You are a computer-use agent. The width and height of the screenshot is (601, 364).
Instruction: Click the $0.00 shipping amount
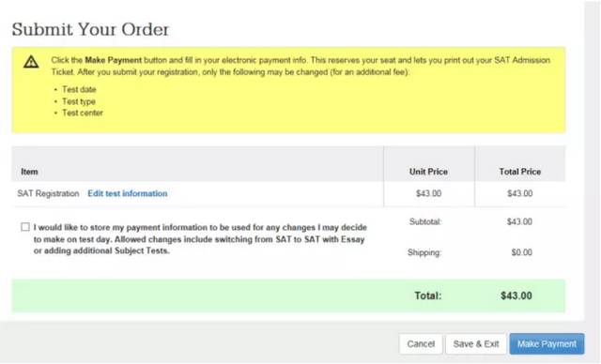coord(522,252)
